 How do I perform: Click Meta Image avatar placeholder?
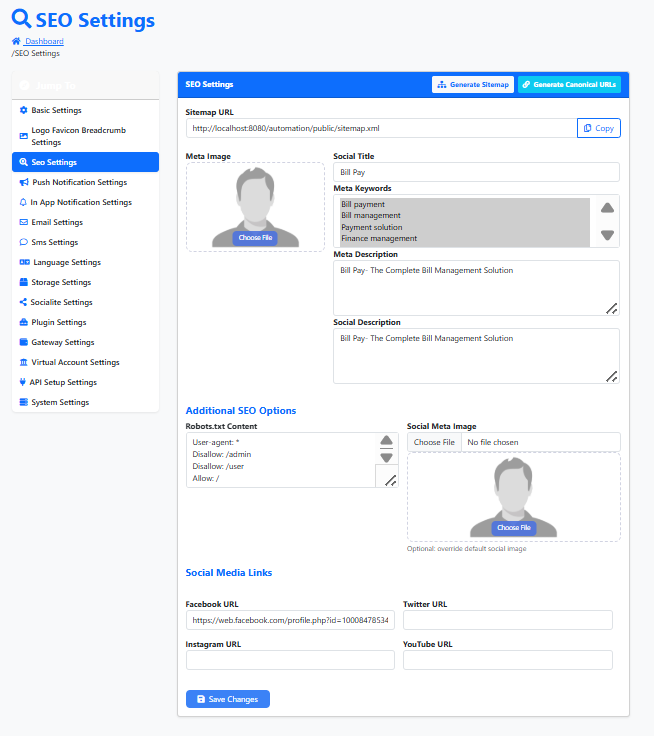(x=255, y=207)
